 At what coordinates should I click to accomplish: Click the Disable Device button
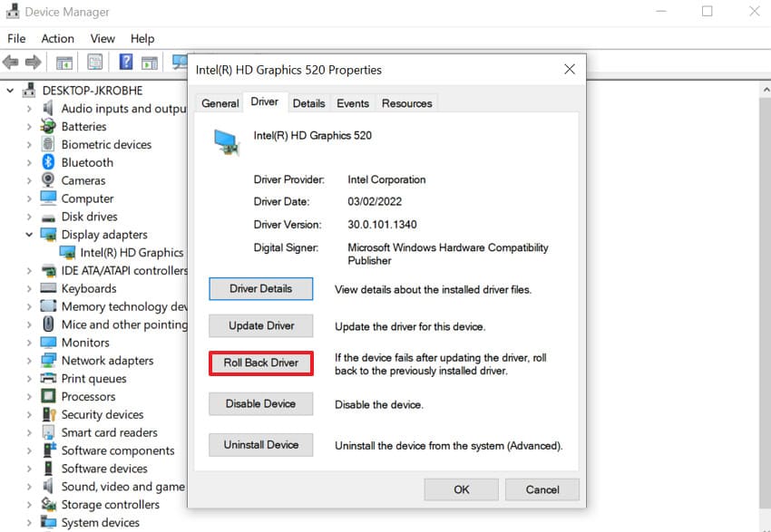pyautogui.click(x=260, y=404)
